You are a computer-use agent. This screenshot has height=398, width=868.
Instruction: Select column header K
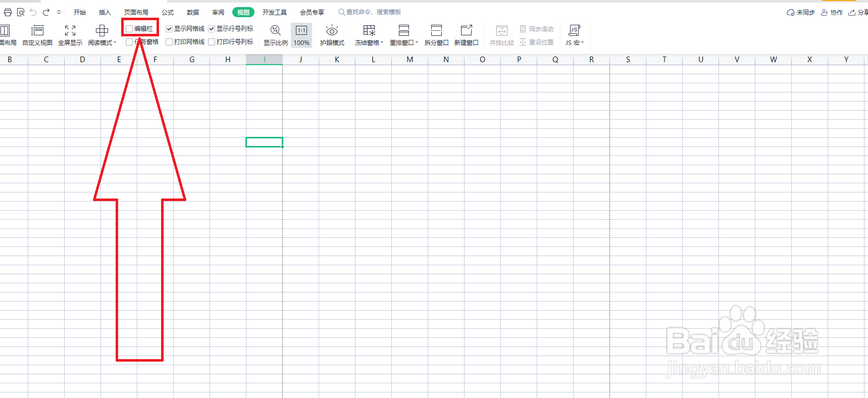(x=337, y=60)
